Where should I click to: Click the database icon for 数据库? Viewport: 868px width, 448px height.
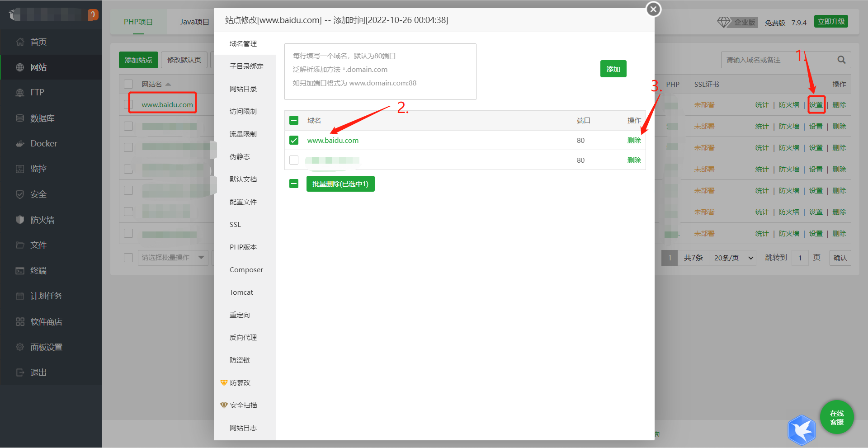click(20, 118)
